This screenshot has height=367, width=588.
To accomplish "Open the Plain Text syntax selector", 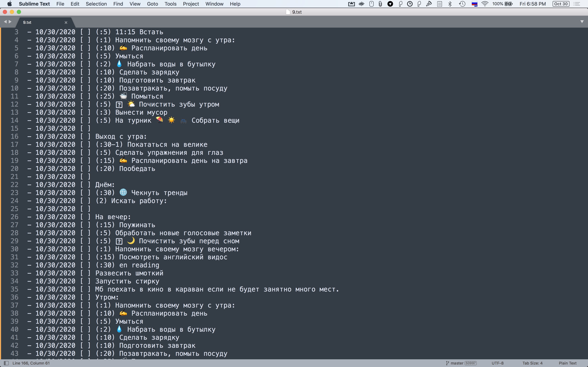I will [x=567, y=363].
